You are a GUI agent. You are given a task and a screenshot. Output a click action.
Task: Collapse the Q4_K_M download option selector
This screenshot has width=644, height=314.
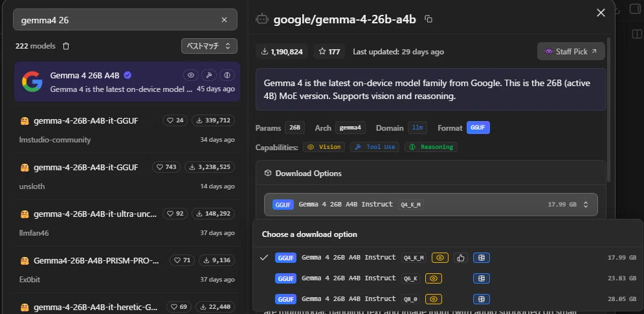coord(431,205)
